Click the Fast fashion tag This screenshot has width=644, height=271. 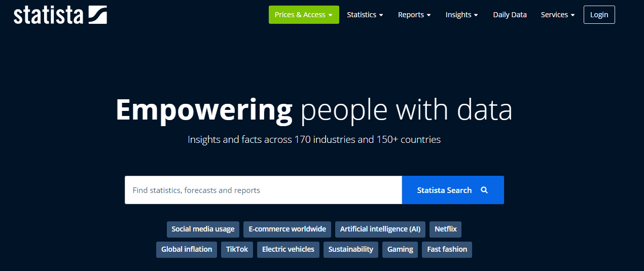point(447,249)
